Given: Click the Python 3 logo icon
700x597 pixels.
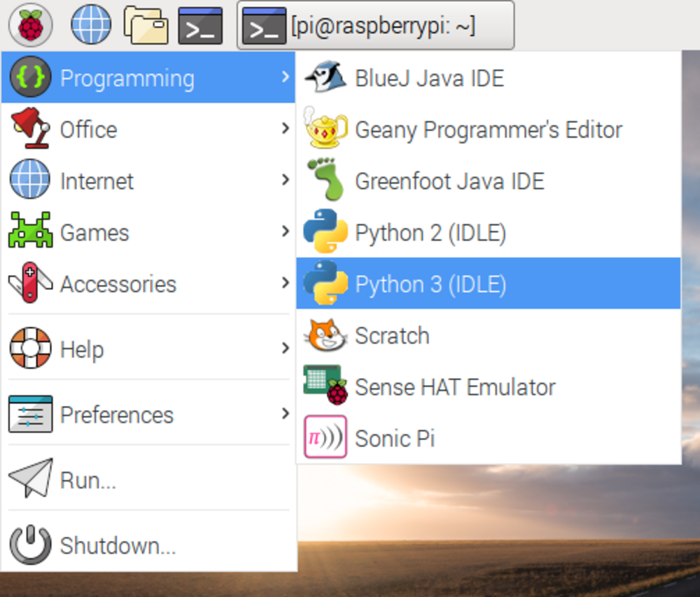Looking at the screenshot, I should tap(325, 283).
